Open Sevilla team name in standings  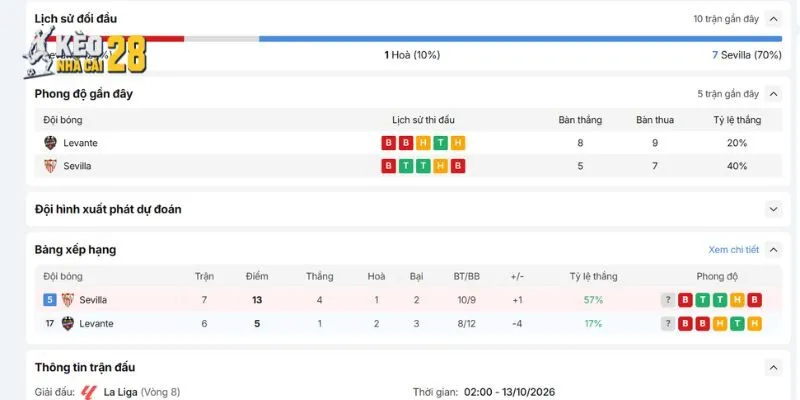[93, 300]
